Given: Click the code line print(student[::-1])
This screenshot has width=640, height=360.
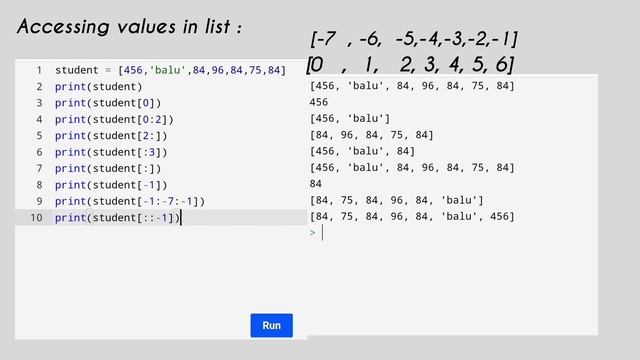Looking at the screenshot, I should pos(118,218).
